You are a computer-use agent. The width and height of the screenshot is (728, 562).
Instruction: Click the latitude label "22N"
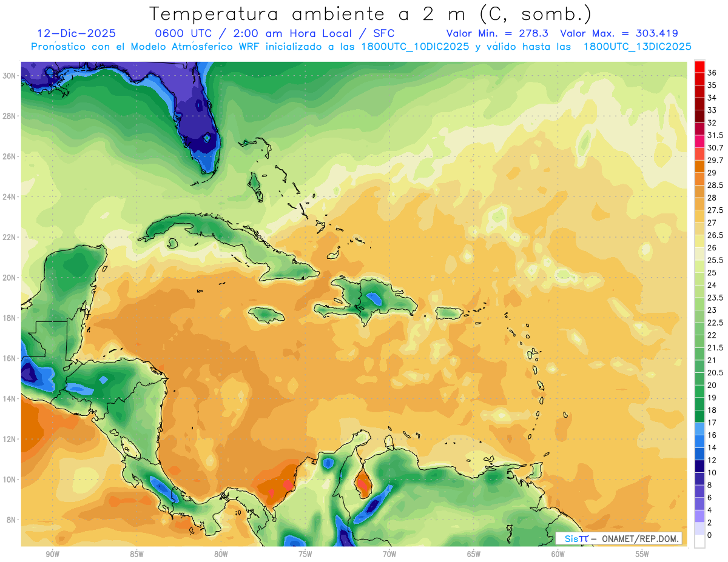coord(9,237)
